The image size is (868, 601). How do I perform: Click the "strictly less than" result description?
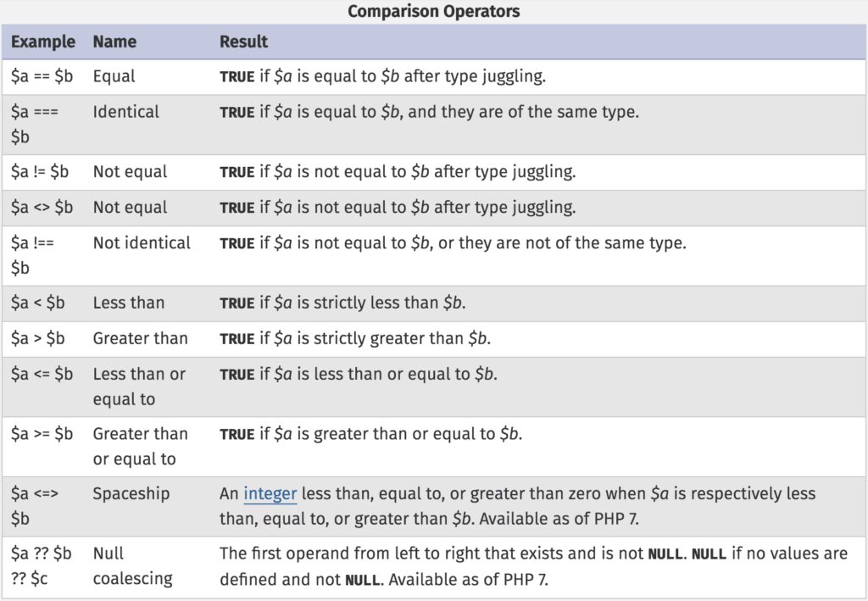pos(342,303)
